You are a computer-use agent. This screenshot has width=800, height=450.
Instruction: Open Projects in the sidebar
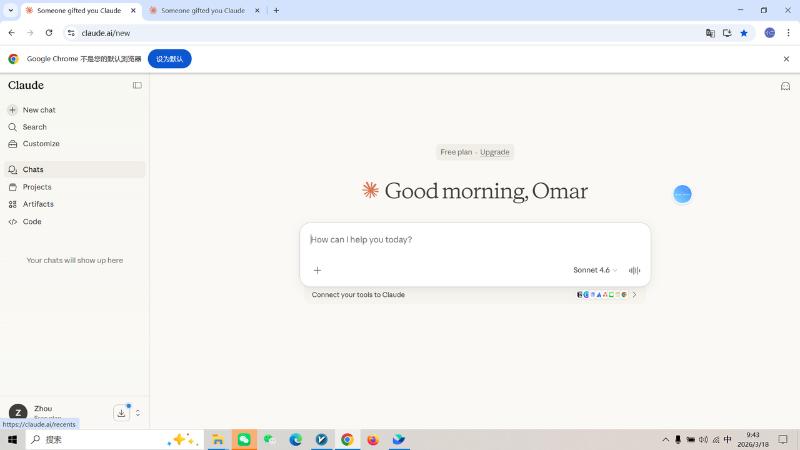(37, 187)
